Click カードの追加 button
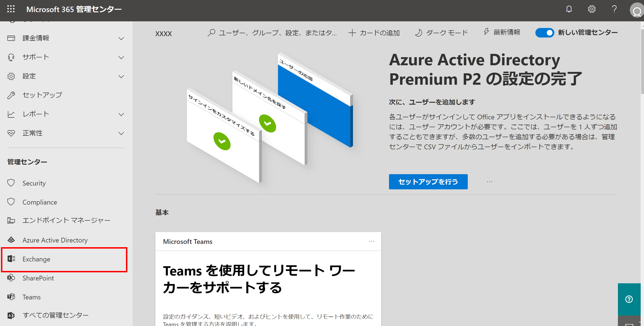The width and height of the screenshot is (644, 326). click(374, 33)
